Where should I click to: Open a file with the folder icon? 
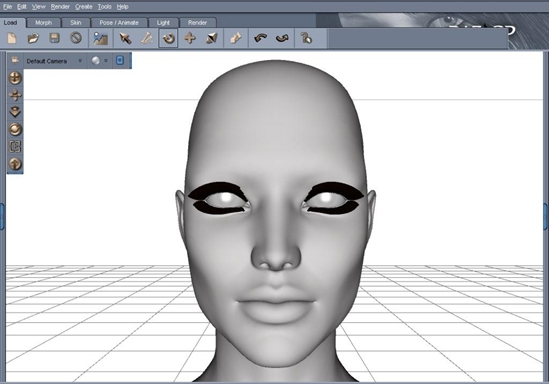pyautogui.click(x=33, y=38)
